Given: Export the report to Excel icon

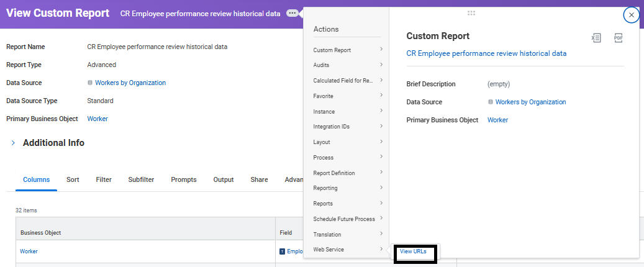Looking at the screenshot, I should click(x=596, y=38).
